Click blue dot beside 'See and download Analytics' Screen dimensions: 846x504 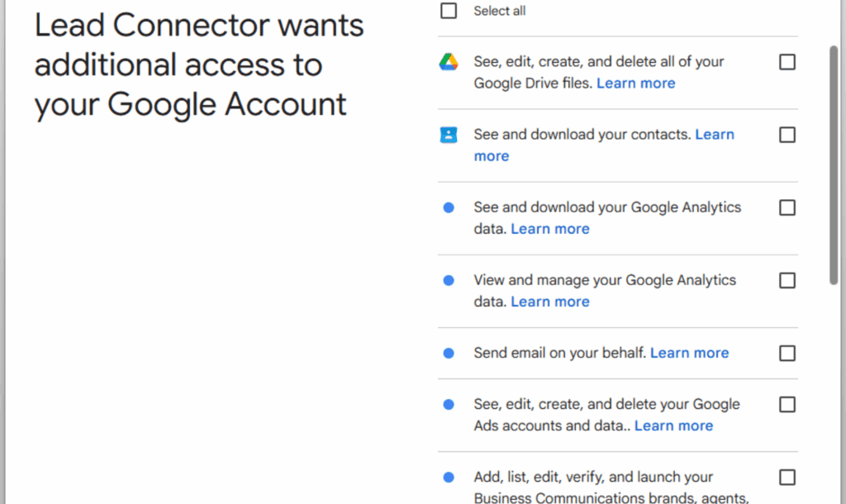449,207
